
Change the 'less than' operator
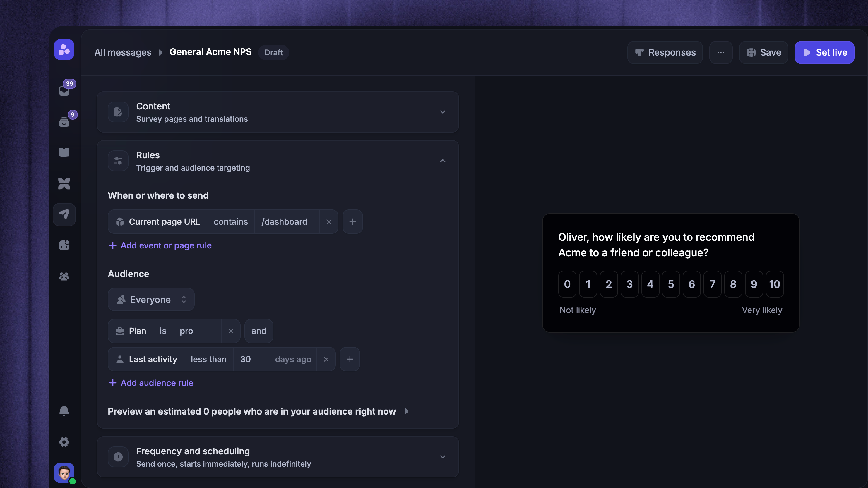[208, 359]
